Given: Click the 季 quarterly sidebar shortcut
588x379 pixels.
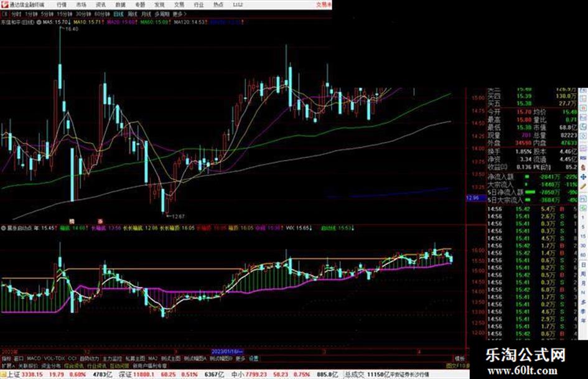Looking at the screenshot, I should [583, 311].
